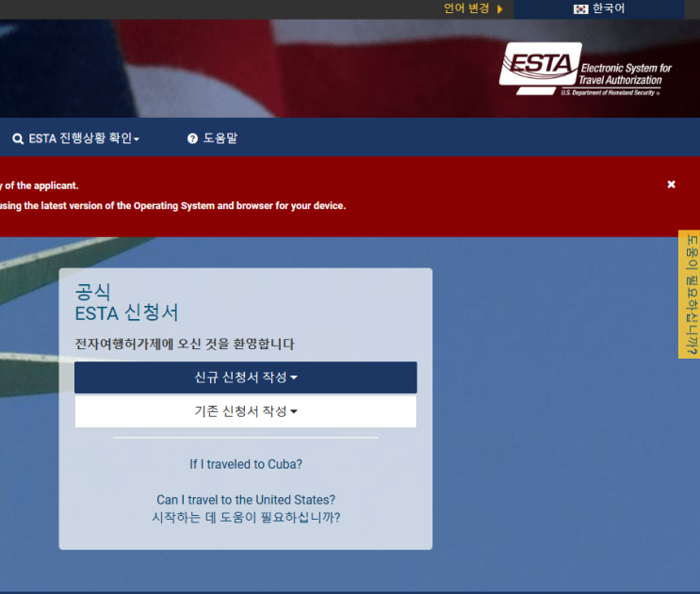This screenshot has height=594, width=700.
Task: Open 시작하는 데 도움이 필요하십니까? link
Action: point(246,518)
